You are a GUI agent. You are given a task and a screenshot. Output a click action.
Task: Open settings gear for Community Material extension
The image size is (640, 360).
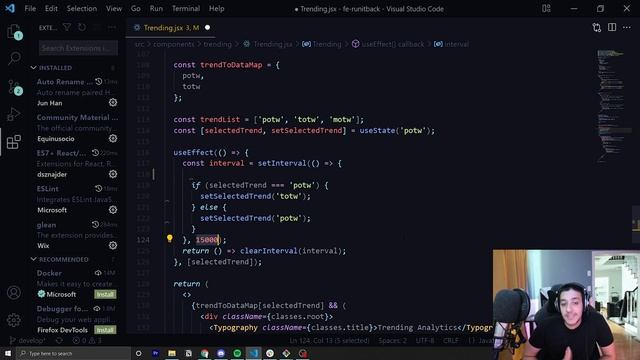(113, 138)
